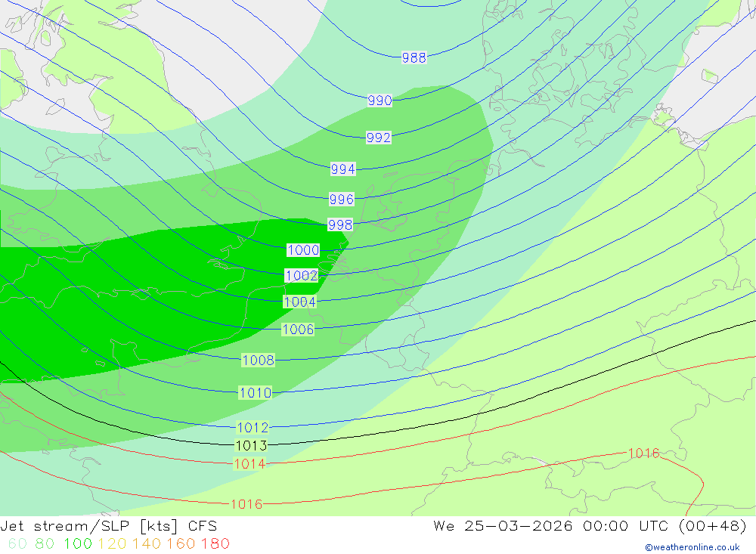Image resolution: width=756 pixels, height=554 pixels.
Task: Click the right-side 1016 isobar label
Action: (x=643, y=453)
